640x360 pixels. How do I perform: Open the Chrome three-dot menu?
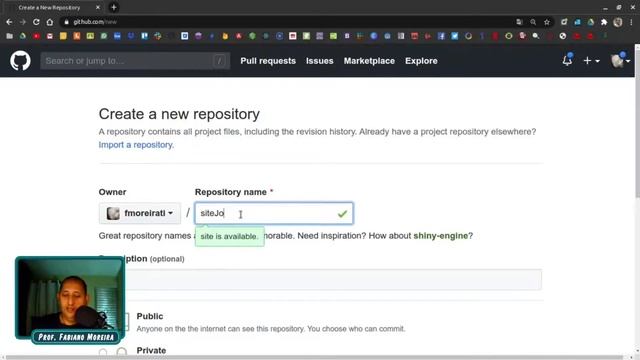pos(631,22)
